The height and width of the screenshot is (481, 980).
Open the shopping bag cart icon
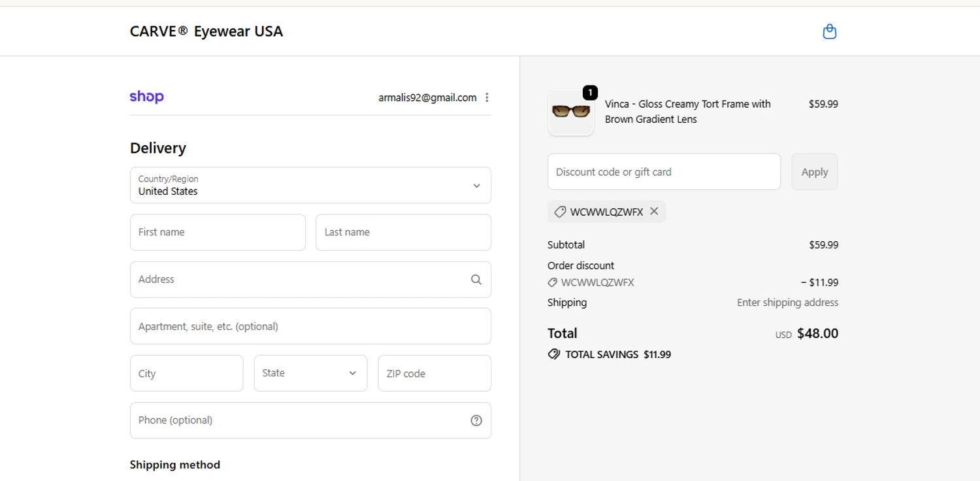coord(829,31)
